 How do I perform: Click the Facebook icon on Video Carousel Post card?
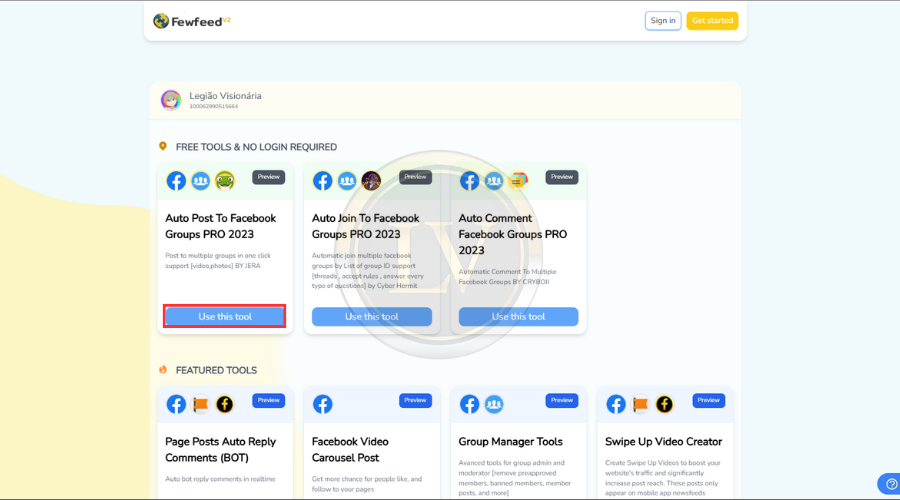coord(323,404)
